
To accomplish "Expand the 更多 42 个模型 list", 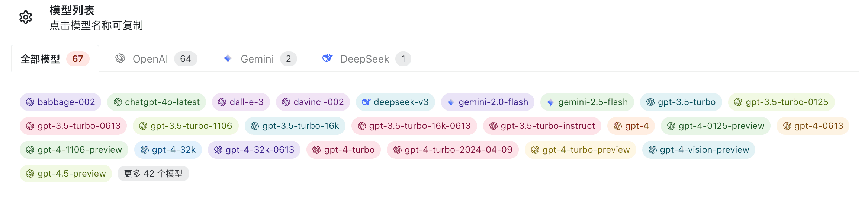I will [x=153, y=174].
